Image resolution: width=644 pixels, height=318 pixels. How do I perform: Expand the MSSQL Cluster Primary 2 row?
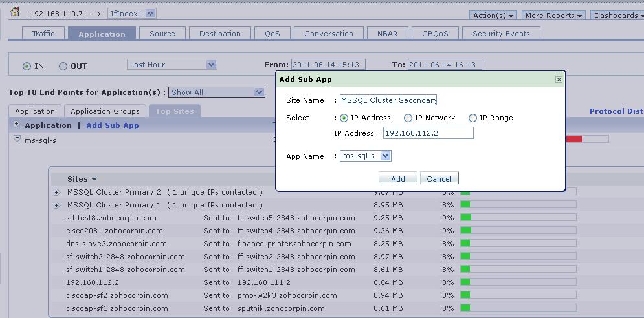coord(57,192)
